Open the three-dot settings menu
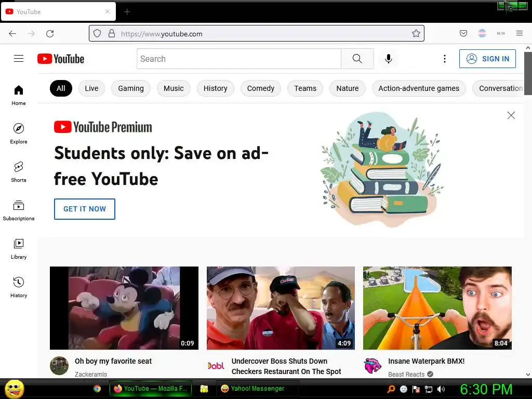This screenshot has width=532, height=399. coord(445,59)
